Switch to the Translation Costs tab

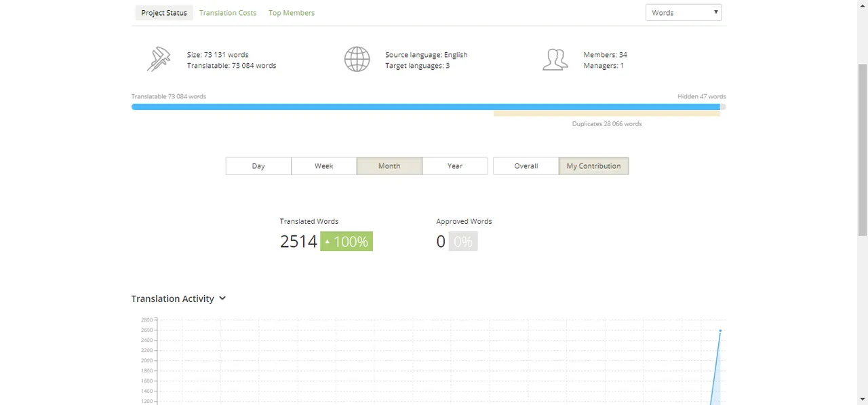228,13
